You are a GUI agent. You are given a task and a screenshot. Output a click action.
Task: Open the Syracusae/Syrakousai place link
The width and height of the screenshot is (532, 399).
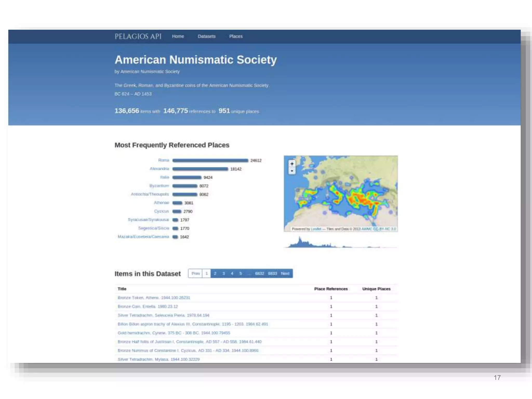[x=148, y=220]
